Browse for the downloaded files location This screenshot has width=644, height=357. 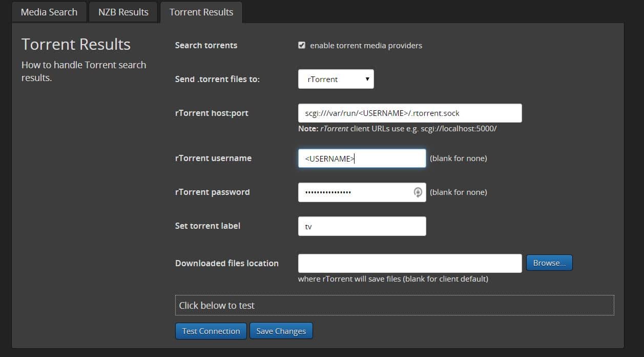tap(549, 262)
